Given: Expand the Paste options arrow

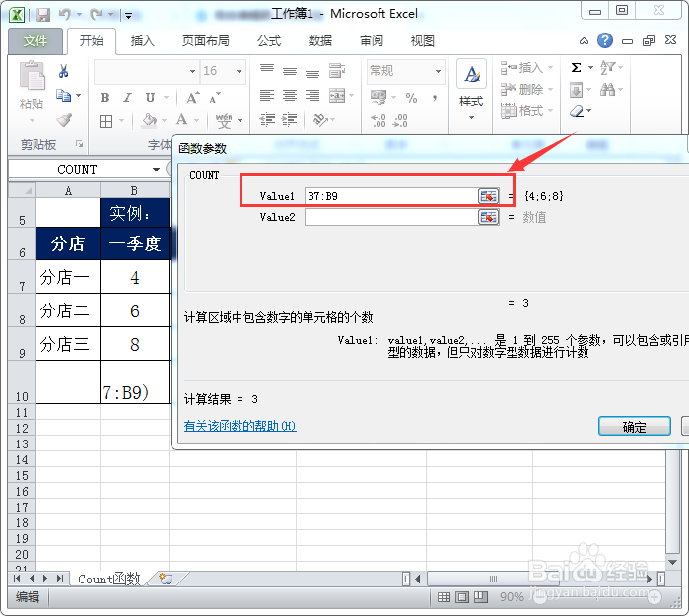Looking at the screenshot, I should pos(32,120).
